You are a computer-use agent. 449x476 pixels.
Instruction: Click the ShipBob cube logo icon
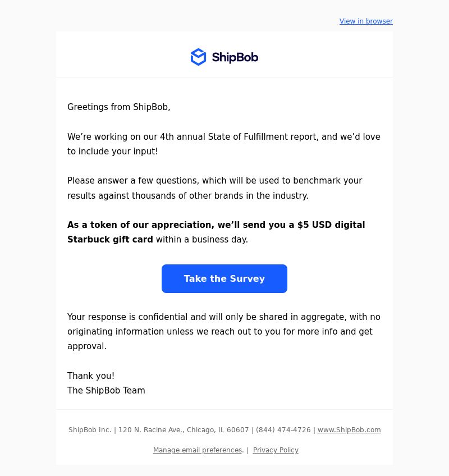point(198,57)
